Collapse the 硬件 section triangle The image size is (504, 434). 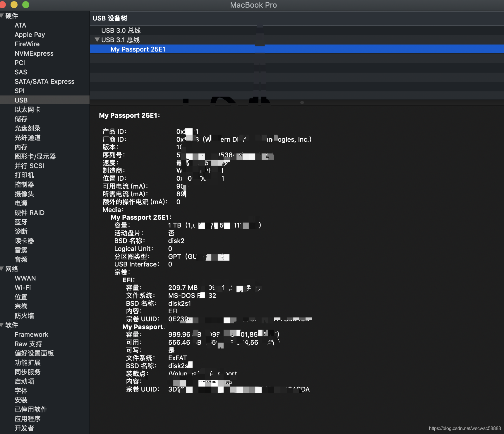2,16
